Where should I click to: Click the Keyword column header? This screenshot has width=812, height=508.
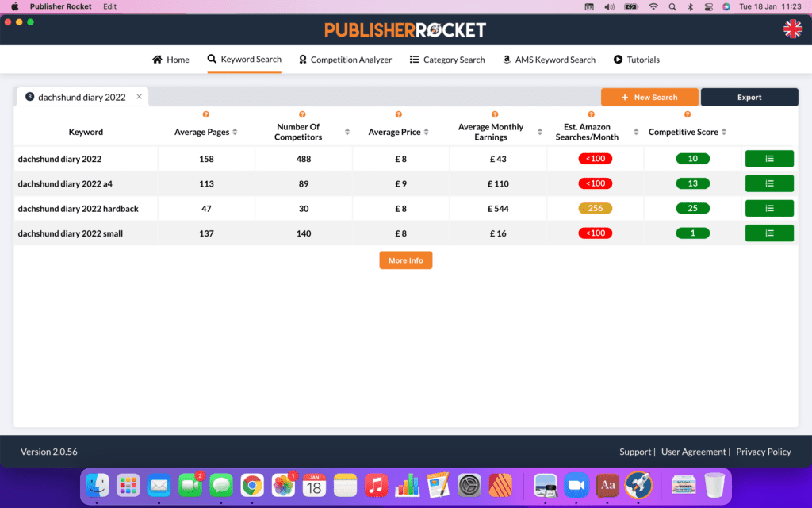click(x=86, y=132)
